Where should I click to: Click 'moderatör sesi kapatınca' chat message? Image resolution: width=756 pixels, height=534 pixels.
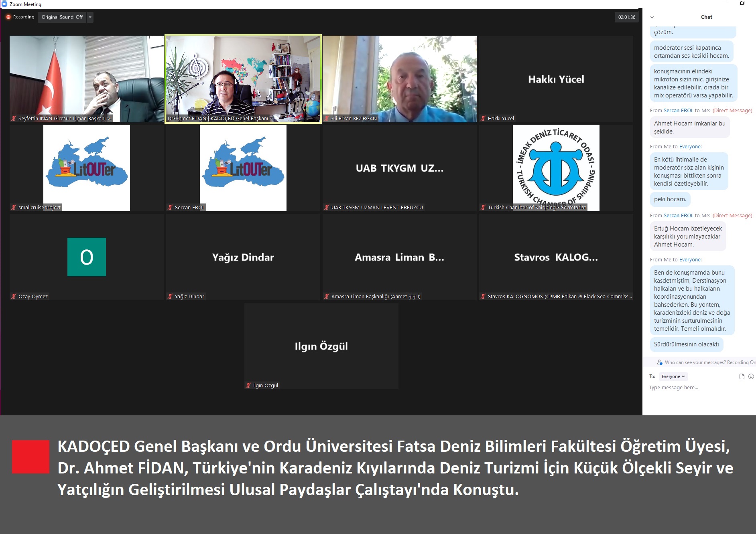click(x=692, y=52)
